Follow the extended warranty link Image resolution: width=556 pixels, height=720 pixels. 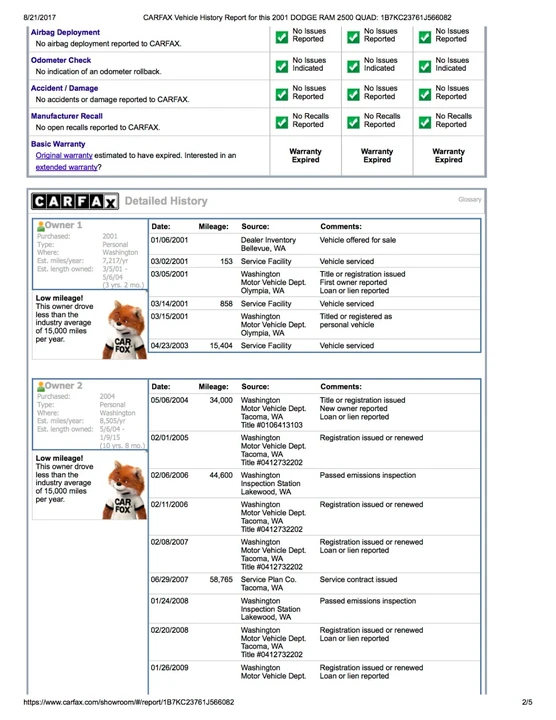tap(67, 167)
